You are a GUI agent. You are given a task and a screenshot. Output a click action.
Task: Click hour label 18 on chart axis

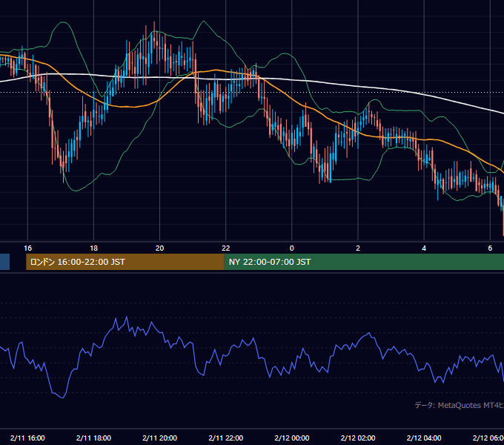tap(93, 248)
